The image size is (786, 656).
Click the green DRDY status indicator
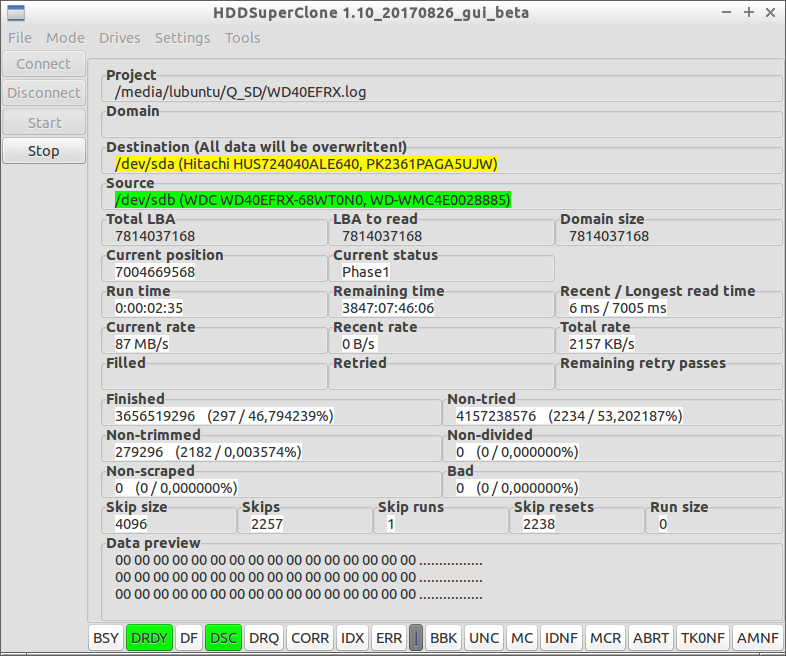[149, 638]
